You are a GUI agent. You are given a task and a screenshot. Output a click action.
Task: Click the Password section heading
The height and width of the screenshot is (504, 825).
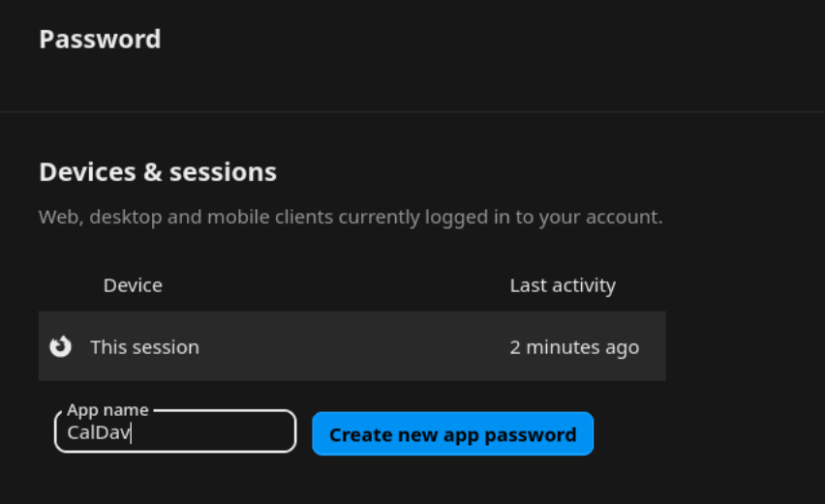click(x=100, y=40)
